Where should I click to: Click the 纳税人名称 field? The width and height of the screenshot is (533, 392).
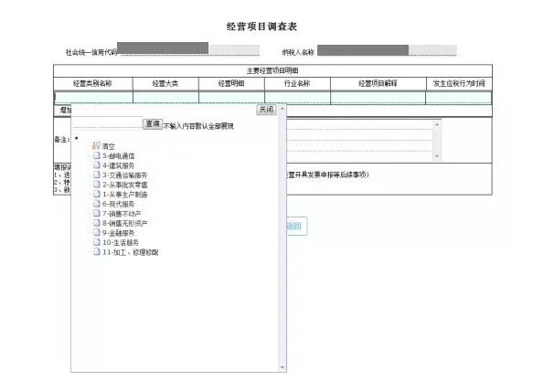click(387, 50)
